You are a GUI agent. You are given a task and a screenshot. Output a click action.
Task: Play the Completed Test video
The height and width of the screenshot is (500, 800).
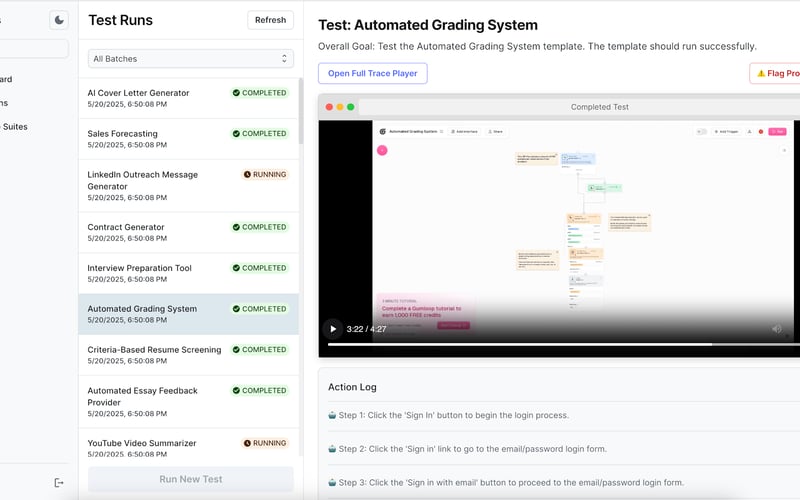[333, 329]
